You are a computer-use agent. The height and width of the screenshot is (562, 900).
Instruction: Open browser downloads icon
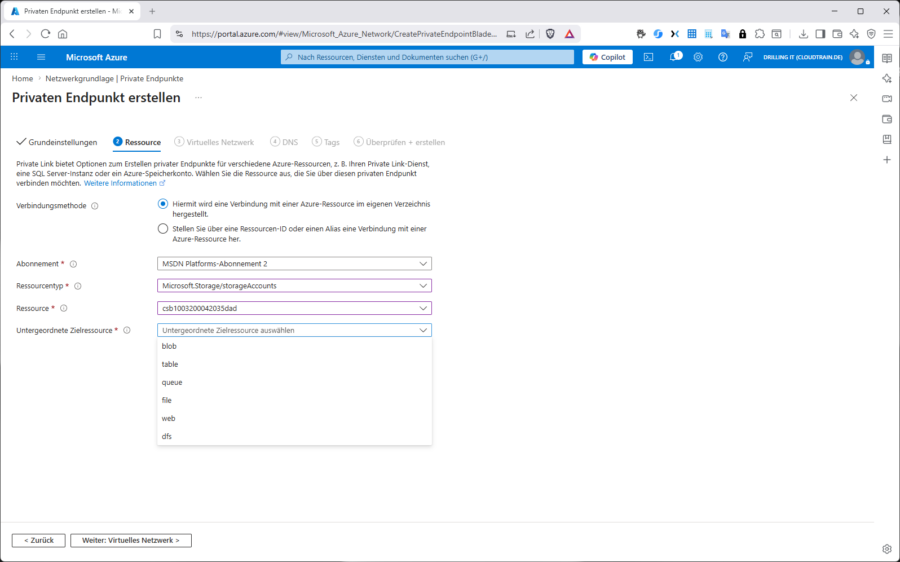pos(803,34)
